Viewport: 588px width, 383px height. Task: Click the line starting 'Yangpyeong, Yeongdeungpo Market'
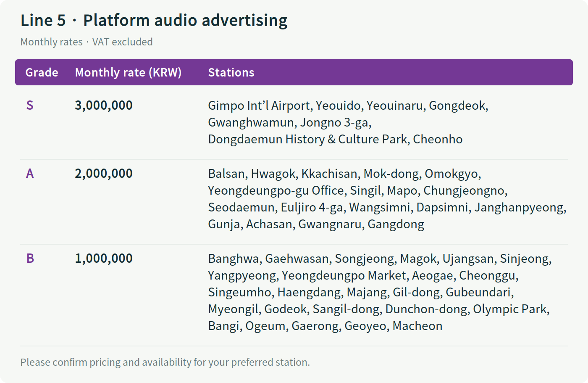click(x=363, y=275)
